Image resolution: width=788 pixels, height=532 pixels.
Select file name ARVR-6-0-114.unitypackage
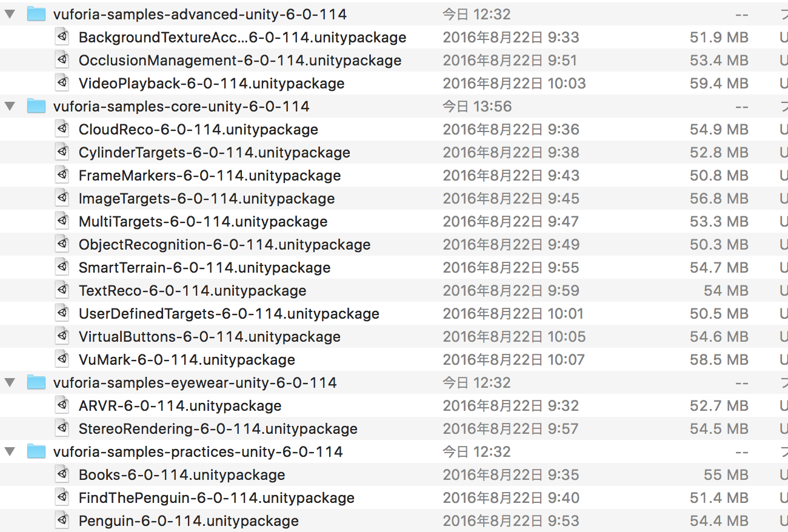[180, 406]
